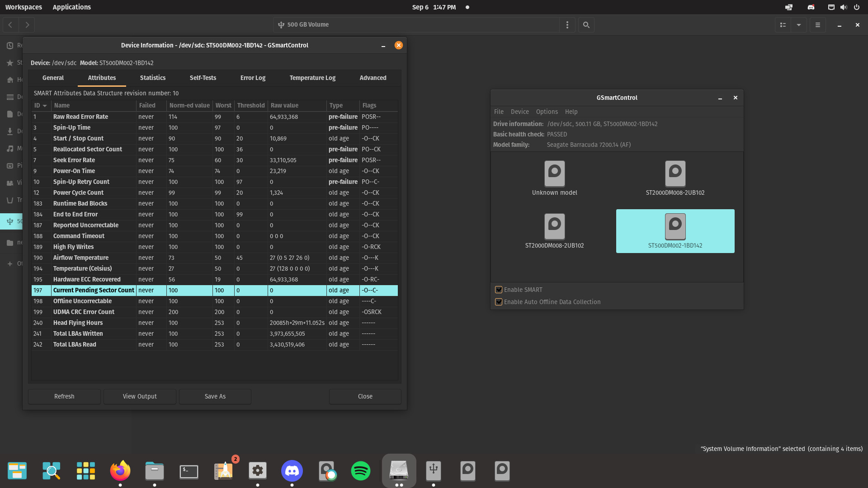868x488 pixels.
Task: Open the Temperature Log tab
Action: tap(312, 78)
